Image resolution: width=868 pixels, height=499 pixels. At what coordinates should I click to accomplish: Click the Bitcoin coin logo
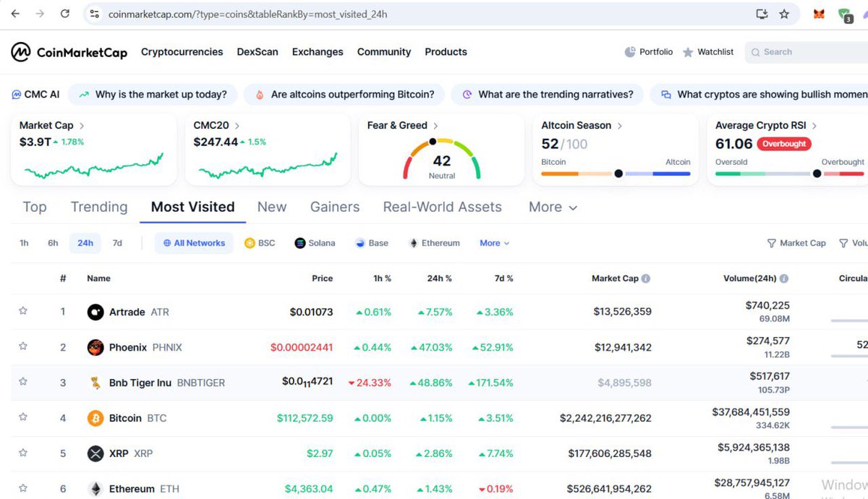(x=95, y=418)
